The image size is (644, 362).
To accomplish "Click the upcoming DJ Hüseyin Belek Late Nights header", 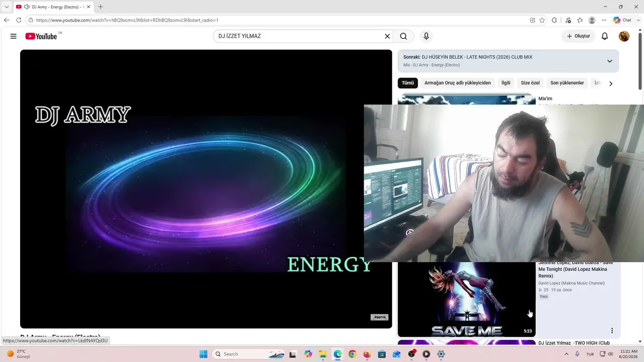I will (468, 57).
